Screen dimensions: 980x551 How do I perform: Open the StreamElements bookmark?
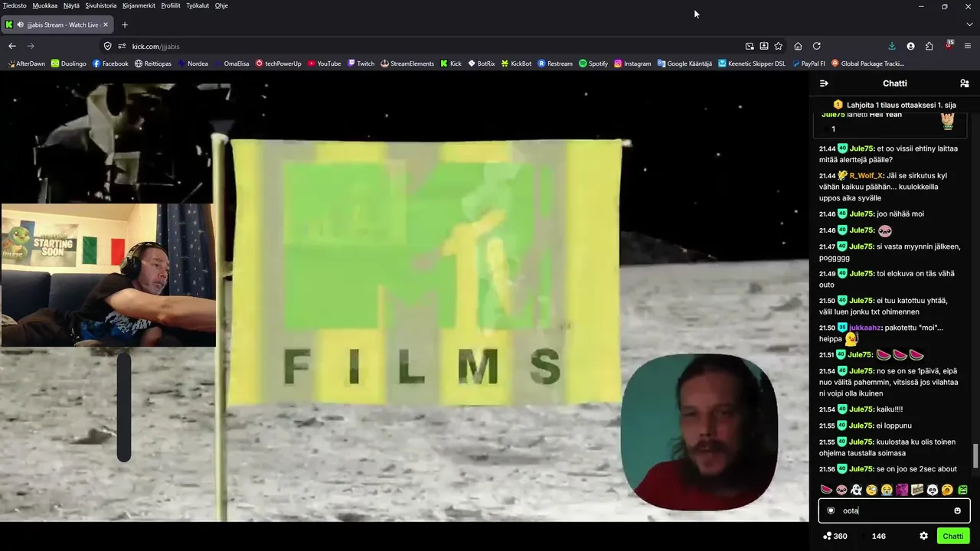(x=407, y=64)
